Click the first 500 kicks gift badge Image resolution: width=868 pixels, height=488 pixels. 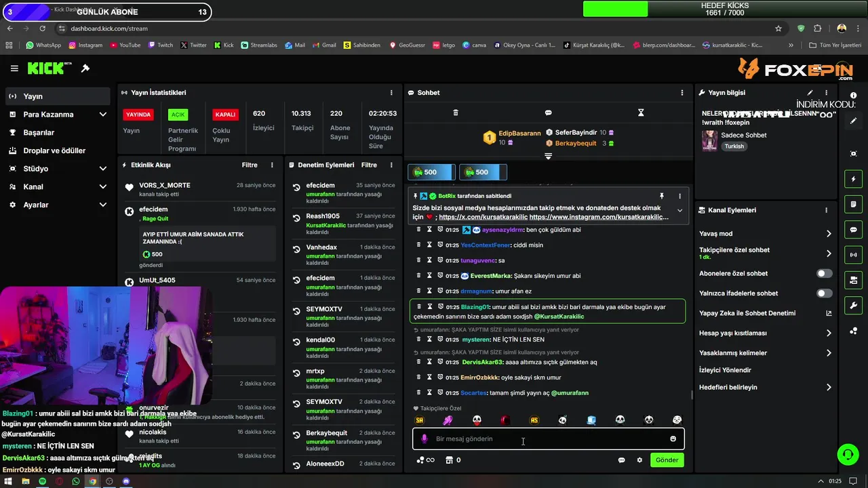point(431,172)
